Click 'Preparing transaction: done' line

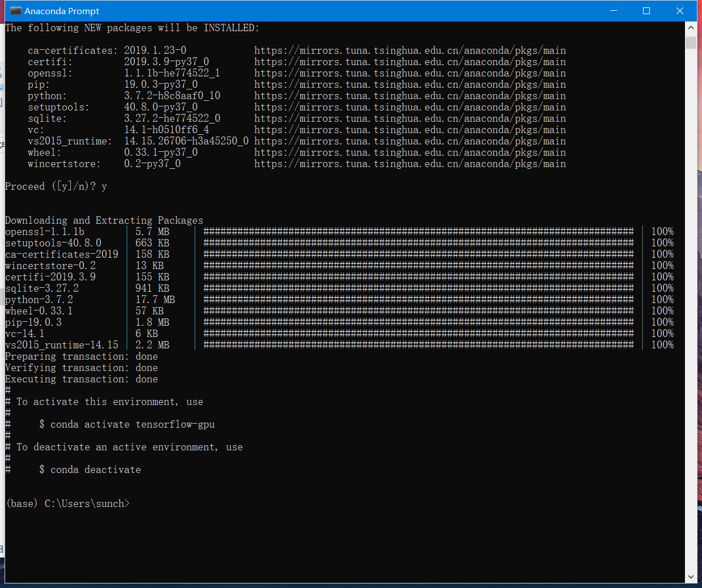click(x=82, y=356)
